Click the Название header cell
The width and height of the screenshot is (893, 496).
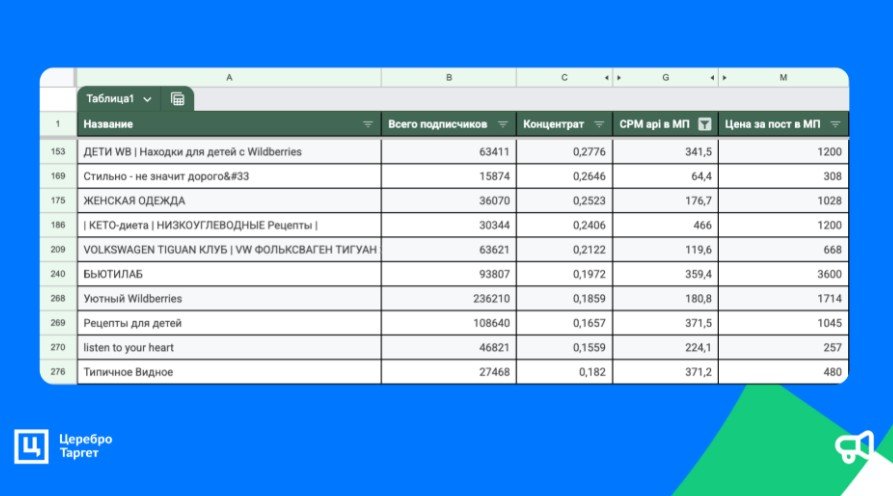pos(229,124)
